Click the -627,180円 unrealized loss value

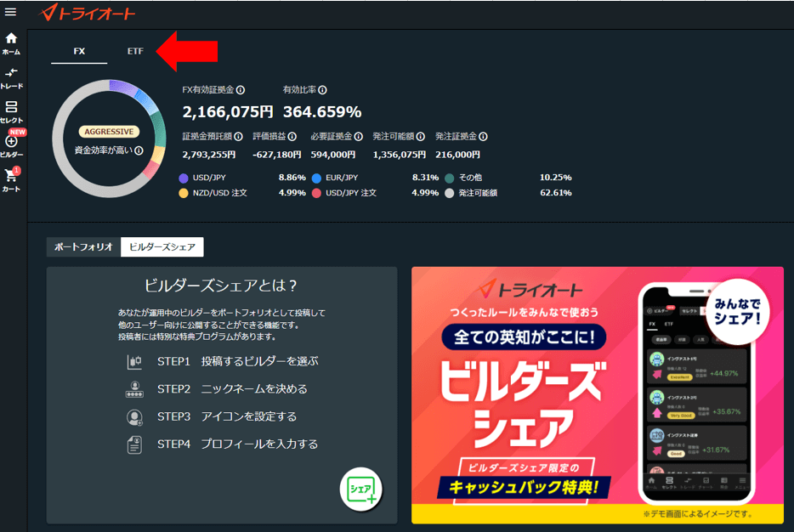click(277, 155)
